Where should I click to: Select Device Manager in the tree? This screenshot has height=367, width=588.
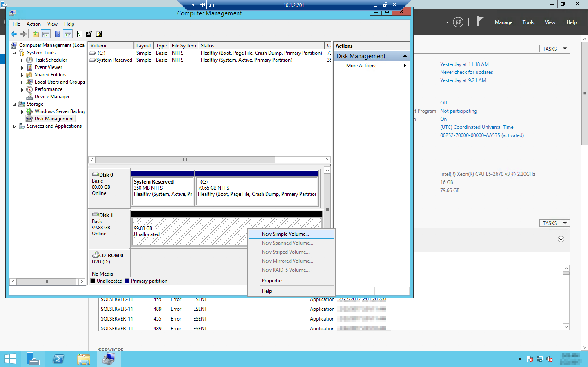52,97
